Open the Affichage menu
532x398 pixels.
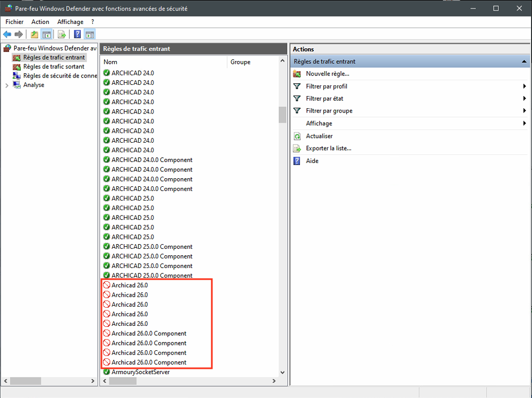[x=70, y=22]
